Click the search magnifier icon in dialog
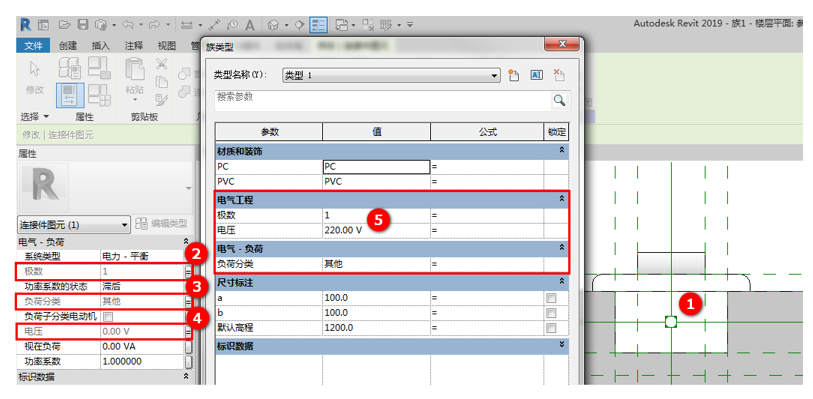Image resolution: width=813 pixels, height=399 pixels. coord(559,100)
